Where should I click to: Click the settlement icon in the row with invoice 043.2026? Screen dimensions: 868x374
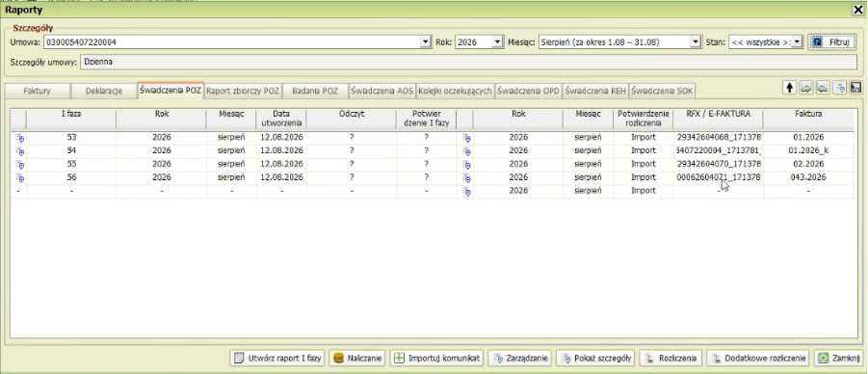pyautogui.click(x=466, y=178)
